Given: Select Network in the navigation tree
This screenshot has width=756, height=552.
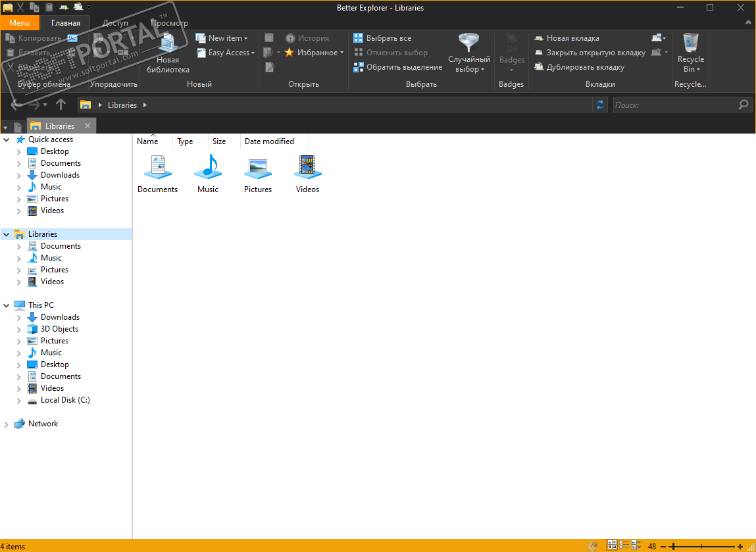Looking at the screenshot, I should tap(43, 424).
